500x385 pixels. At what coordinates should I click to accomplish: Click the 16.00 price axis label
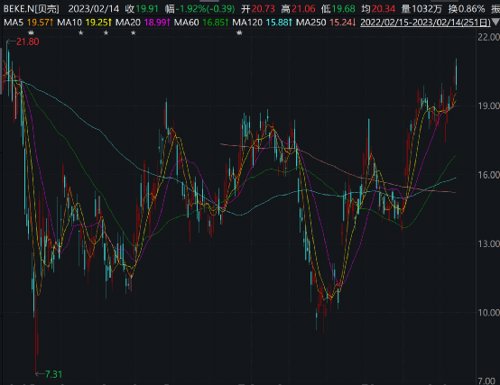[x=489, y=175]
